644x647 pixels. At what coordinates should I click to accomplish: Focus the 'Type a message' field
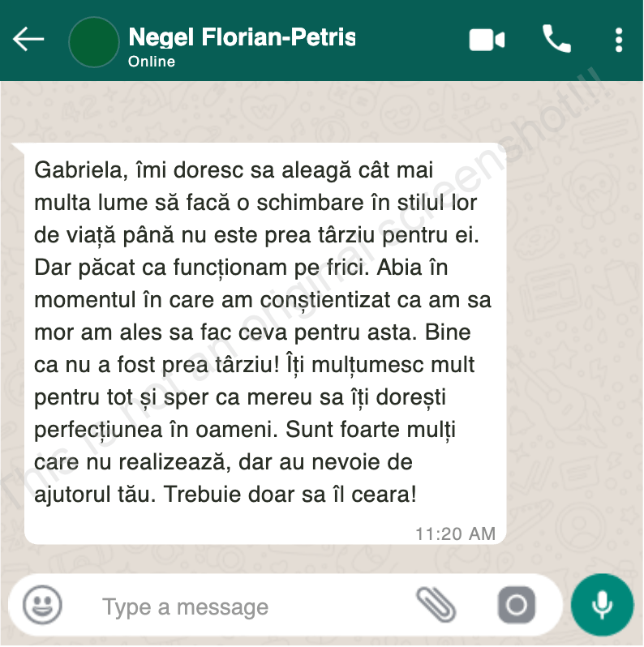247,607
